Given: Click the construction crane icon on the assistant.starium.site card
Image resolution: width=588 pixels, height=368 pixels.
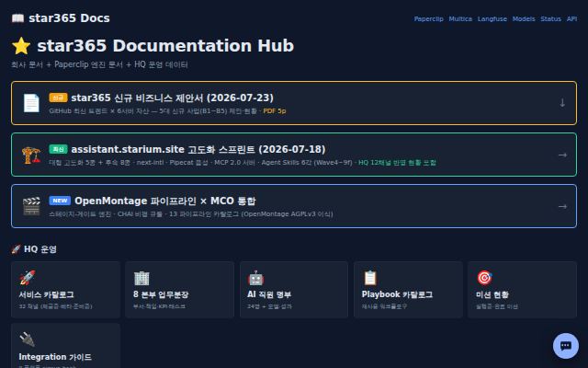Looking at the screenshot, I should 31,155.
